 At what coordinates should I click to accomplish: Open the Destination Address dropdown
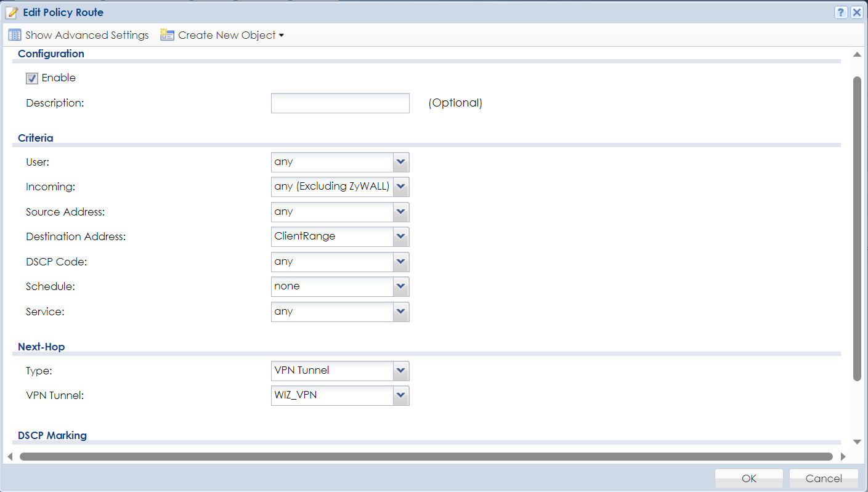[401, 236]
